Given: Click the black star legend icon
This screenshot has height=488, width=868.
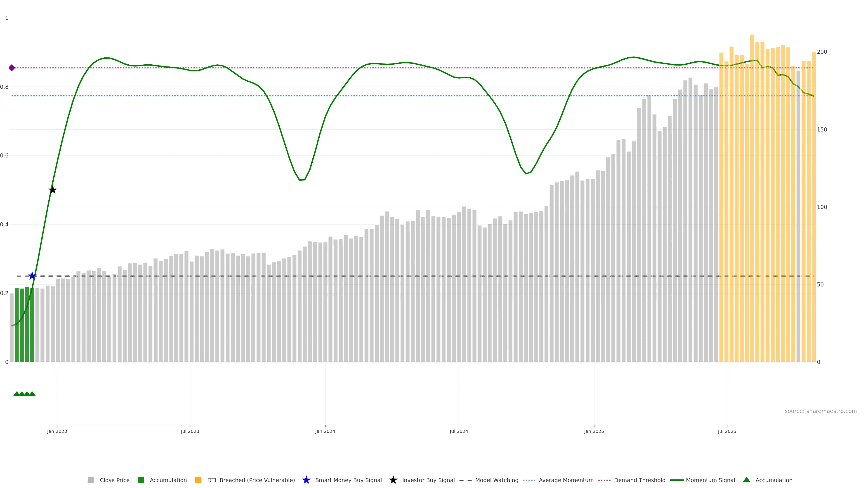Looking at the screenshot, I should (x=393, y=480).
